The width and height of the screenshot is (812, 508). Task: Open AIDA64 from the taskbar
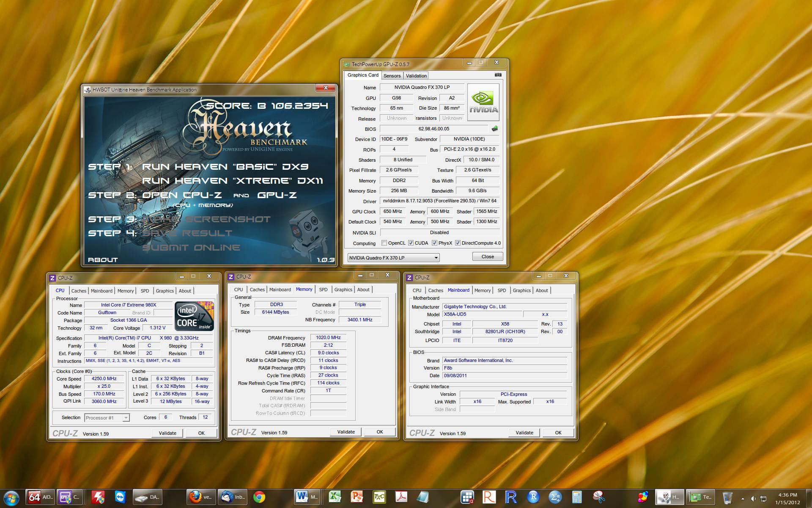pyautogui.click(x=40, y=497)
